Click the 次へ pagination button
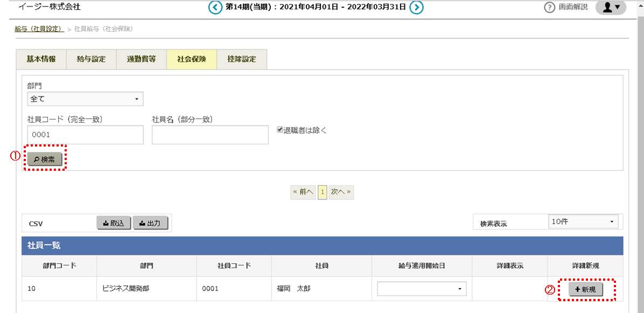The height and width of the screenshot is (313, 644). tap(341, 192)
